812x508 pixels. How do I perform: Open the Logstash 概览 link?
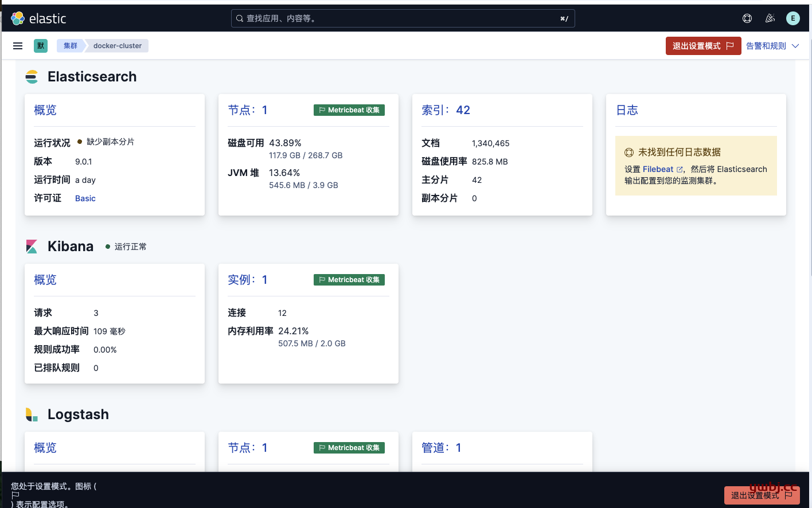pos(45,448)
